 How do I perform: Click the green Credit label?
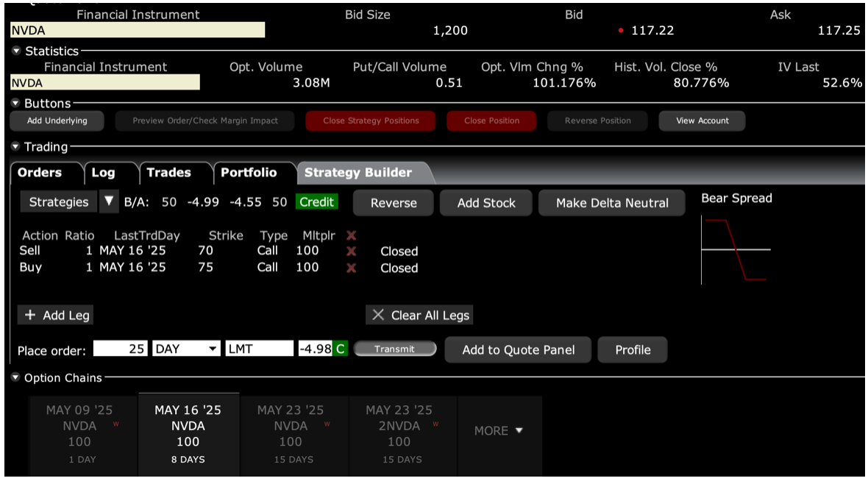coord(316,202)
